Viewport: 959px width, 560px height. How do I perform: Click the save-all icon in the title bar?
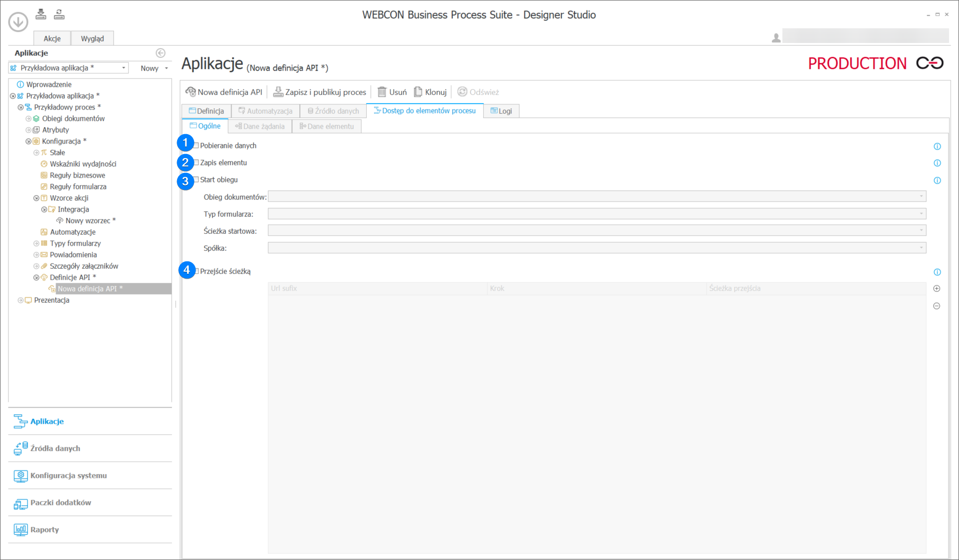[x=41, y=14]
